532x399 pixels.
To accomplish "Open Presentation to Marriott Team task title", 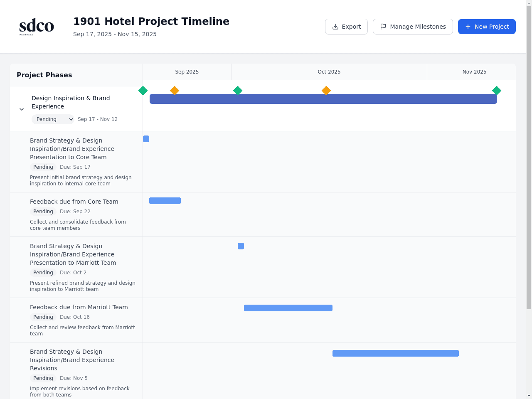I will [x=73, y=254].
